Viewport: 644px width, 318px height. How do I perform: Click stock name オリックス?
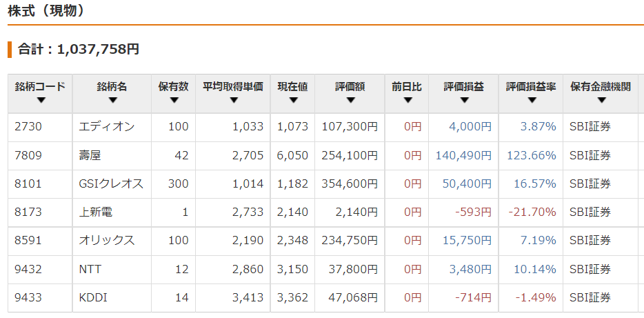coord(107,240)
